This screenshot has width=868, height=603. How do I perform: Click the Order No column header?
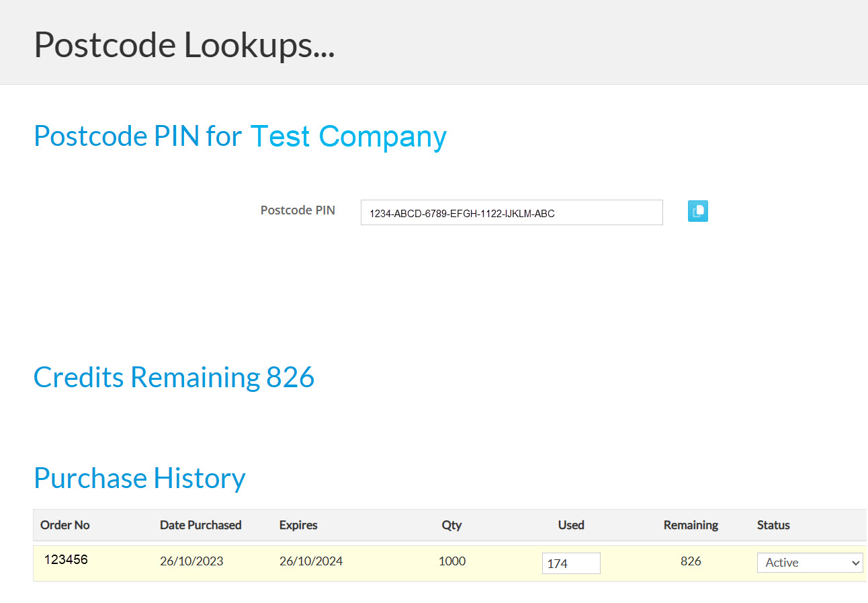point(65,525)
